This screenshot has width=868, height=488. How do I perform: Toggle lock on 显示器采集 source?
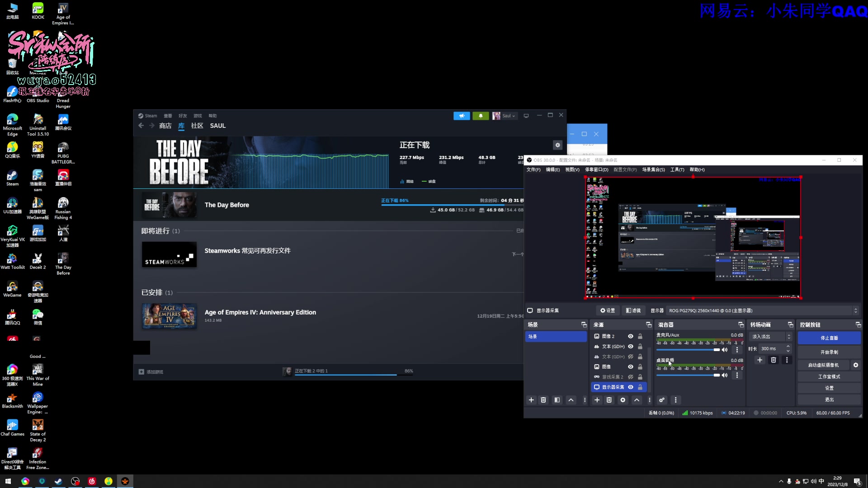click(x=640, y=387)
